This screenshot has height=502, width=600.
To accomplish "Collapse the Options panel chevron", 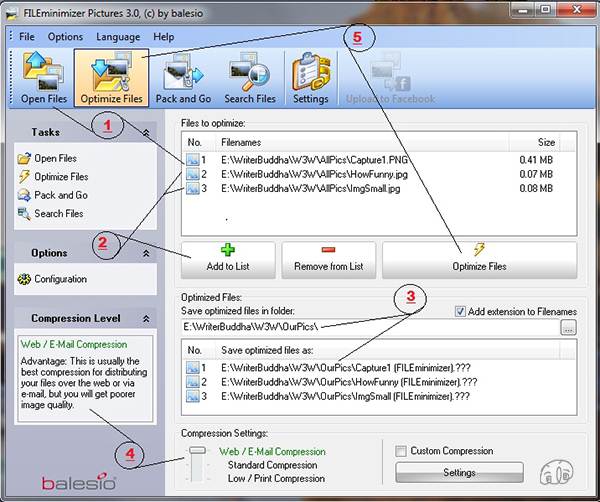I will pos(146,253).
